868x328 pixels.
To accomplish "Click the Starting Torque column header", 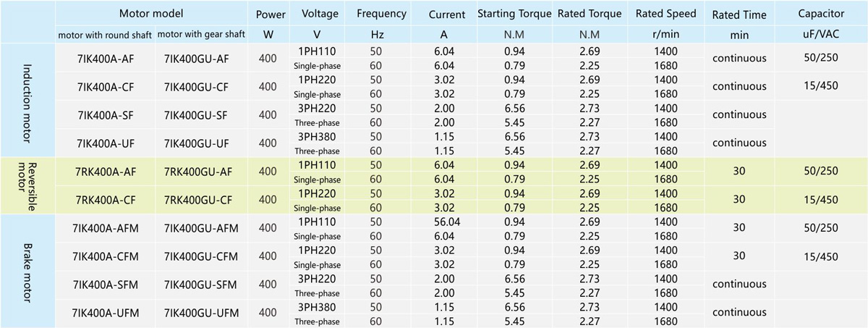I will pyautogui.click(x=514, y=14).
